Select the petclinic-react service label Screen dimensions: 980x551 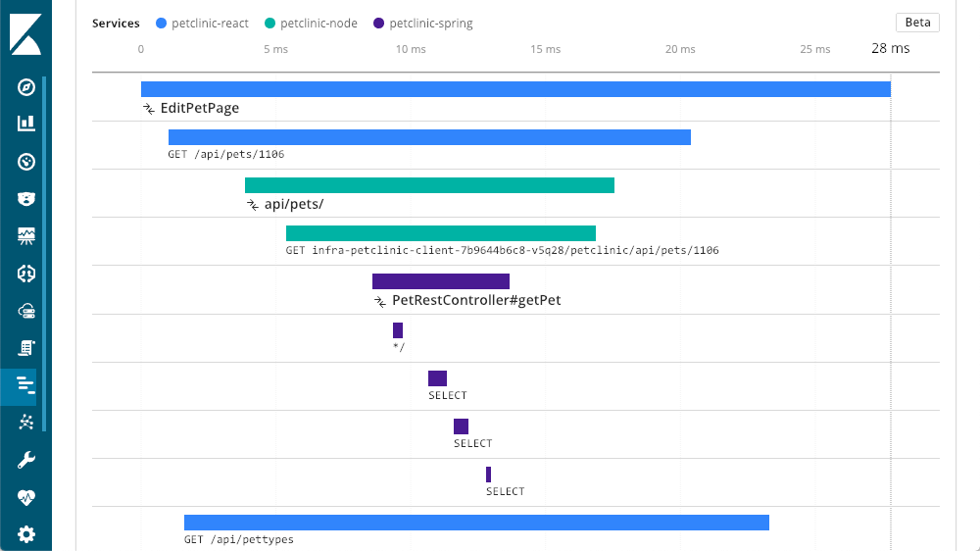click(x=210, y=24)
